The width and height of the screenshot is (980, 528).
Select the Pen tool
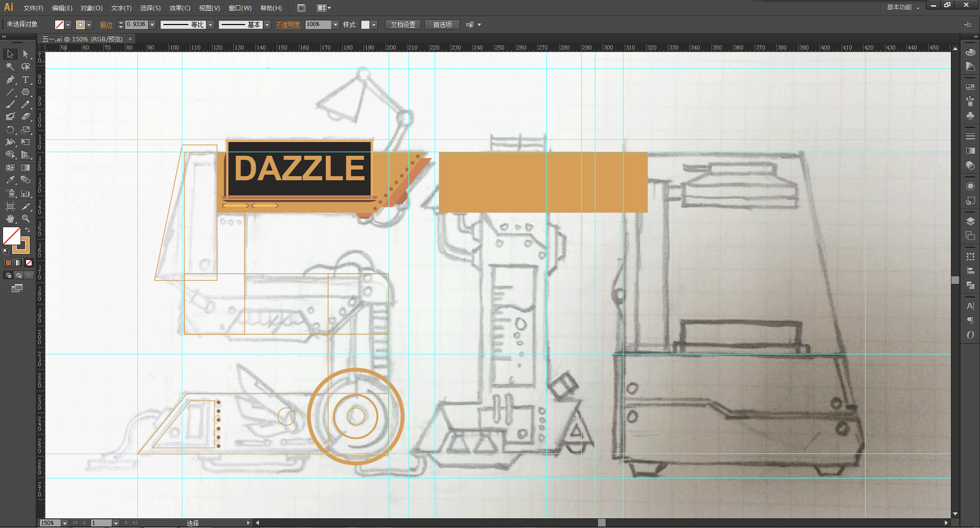(x=10, y=80)
